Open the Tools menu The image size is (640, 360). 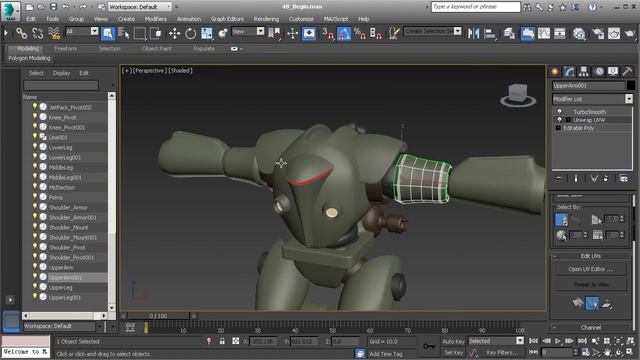52,19
